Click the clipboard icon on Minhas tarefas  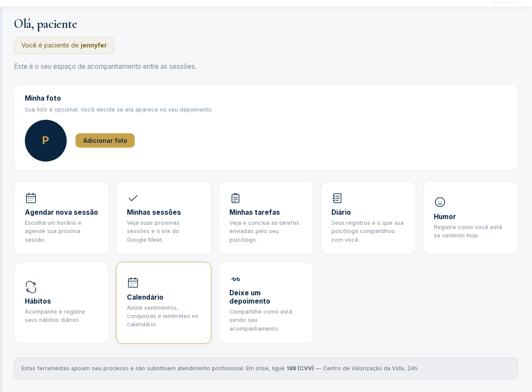pos(235,198)
